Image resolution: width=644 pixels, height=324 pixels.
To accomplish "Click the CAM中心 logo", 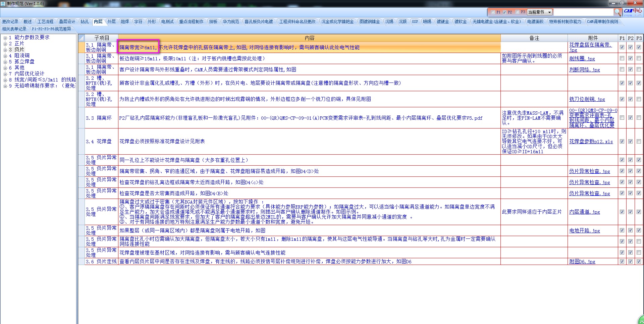I will click(x=633, y=11).
